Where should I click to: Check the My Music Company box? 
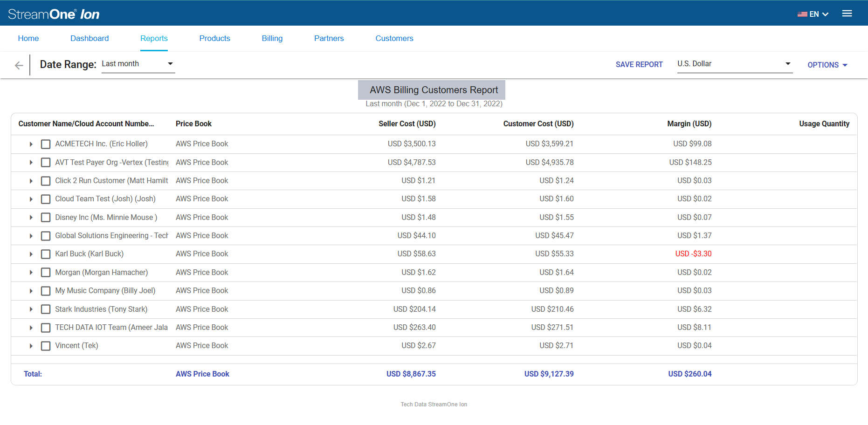pos(46,291)
